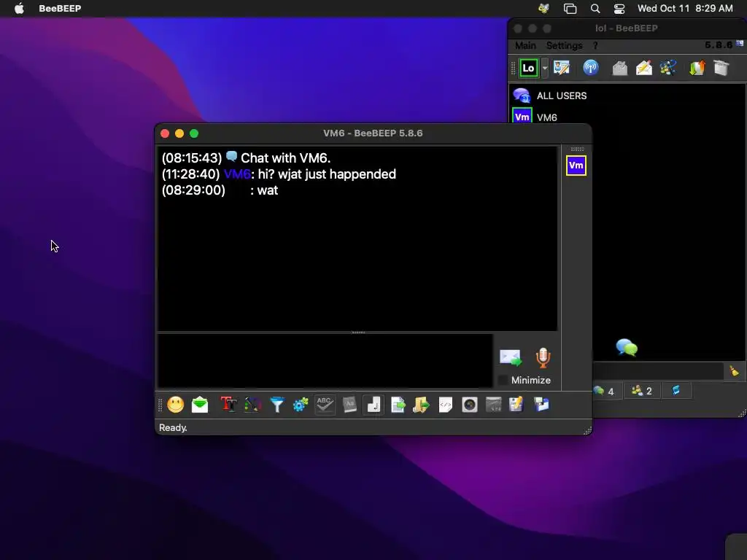Open file transfers up-down arrows icon
Image resolution: width=747 pixels, height=560 pixels.
click(697, 68)
